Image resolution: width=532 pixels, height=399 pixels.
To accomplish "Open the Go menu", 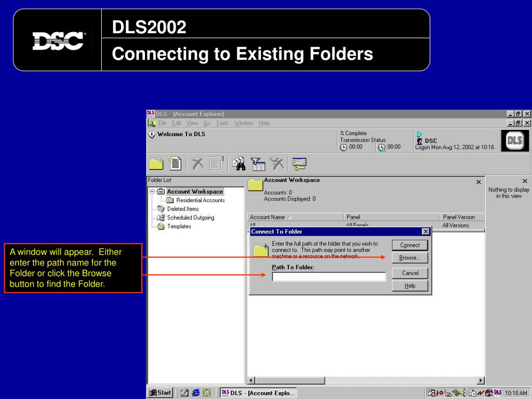I will click(207, 123).
